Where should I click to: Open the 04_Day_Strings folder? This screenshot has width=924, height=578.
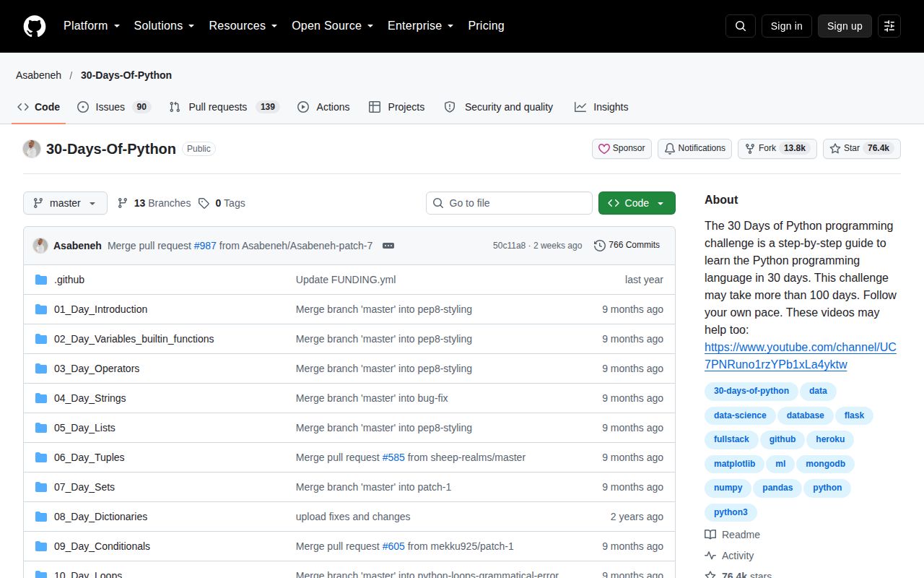tap(90, 398)
